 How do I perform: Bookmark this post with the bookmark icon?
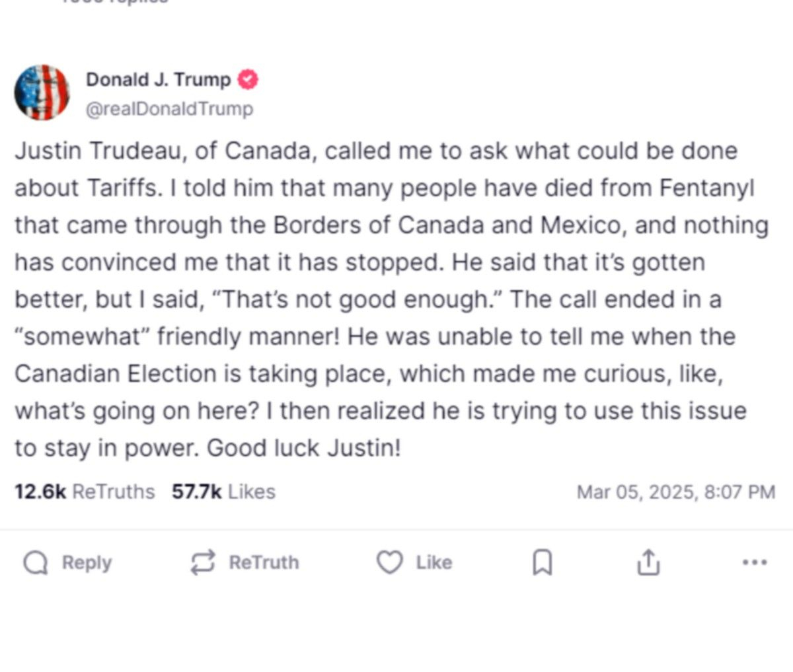coord(543,563)
